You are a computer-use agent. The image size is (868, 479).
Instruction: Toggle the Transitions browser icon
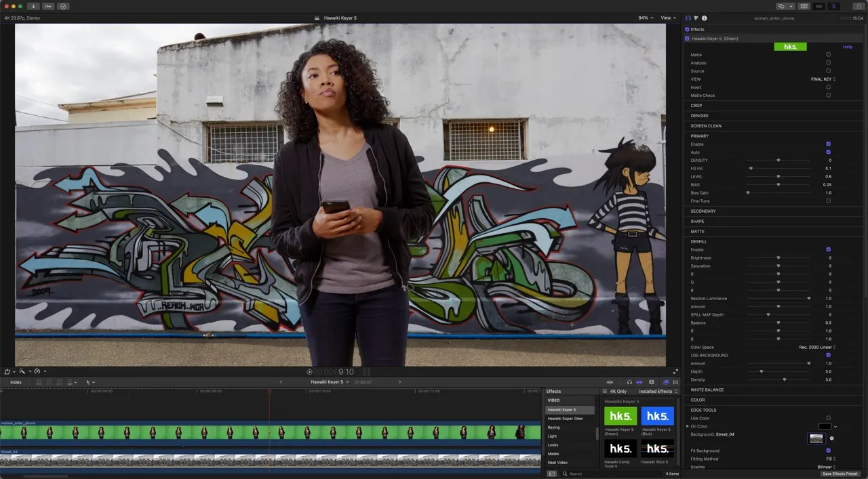pyautogui.click(x=675, y=382)
